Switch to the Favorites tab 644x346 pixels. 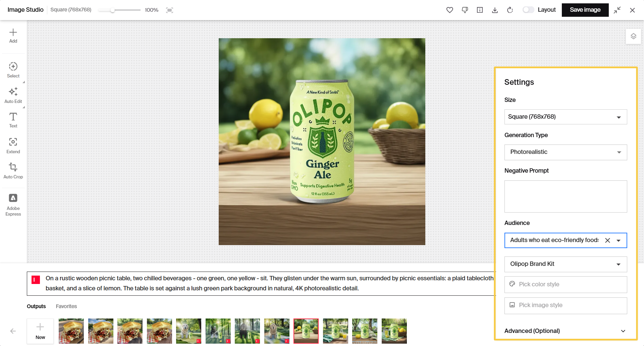coord(66,306)
